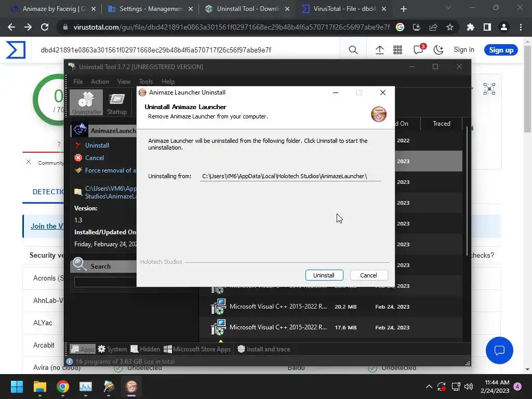Viewport: 532px width, 399px height.
Task: Click the browser forward arrow
Action: pos(28,27)
